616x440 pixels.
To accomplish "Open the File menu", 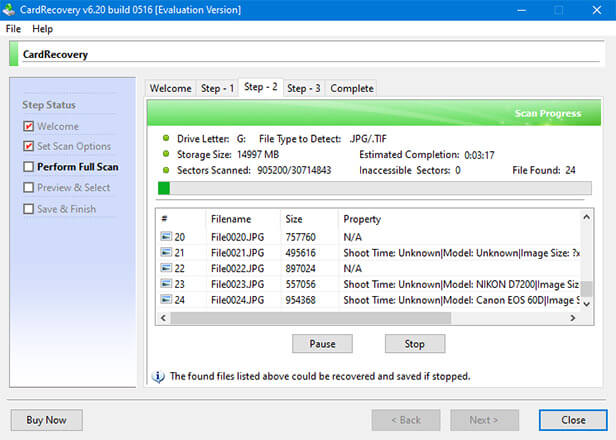I will click(x=13, y=29).
